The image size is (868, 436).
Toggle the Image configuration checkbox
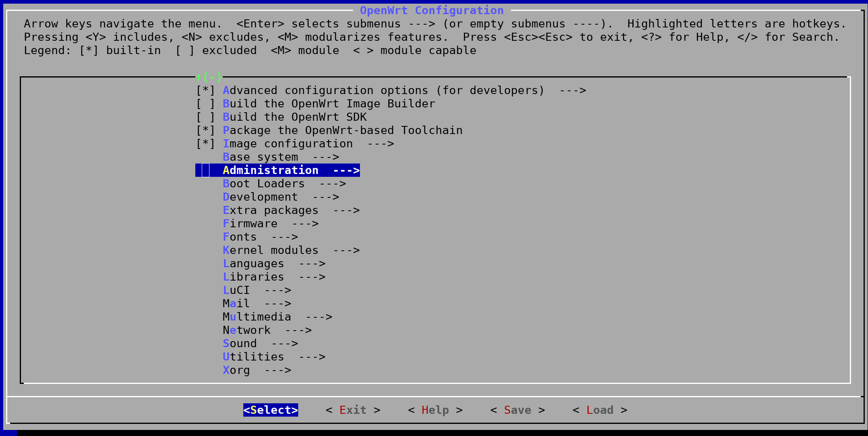(x=205, y=144)
